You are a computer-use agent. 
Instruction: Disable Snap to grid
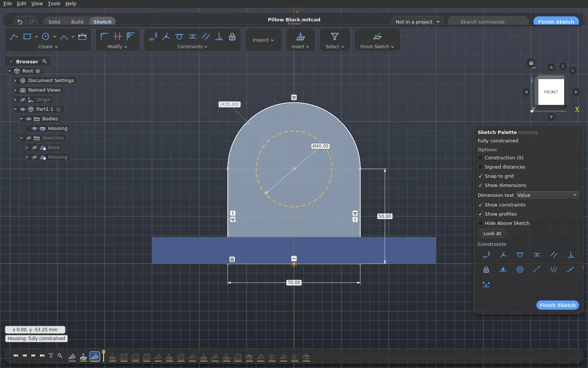click(x=480, y=176)
